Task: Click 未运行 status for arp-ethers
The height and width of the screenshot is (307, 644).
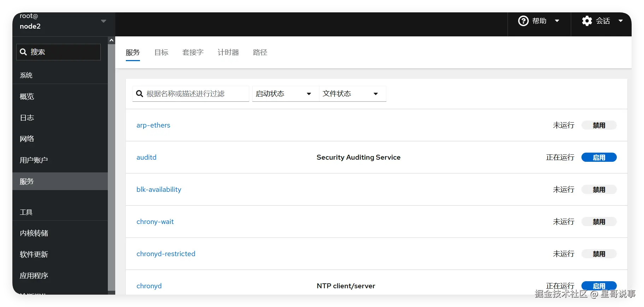Action: (x=563, y=125)
